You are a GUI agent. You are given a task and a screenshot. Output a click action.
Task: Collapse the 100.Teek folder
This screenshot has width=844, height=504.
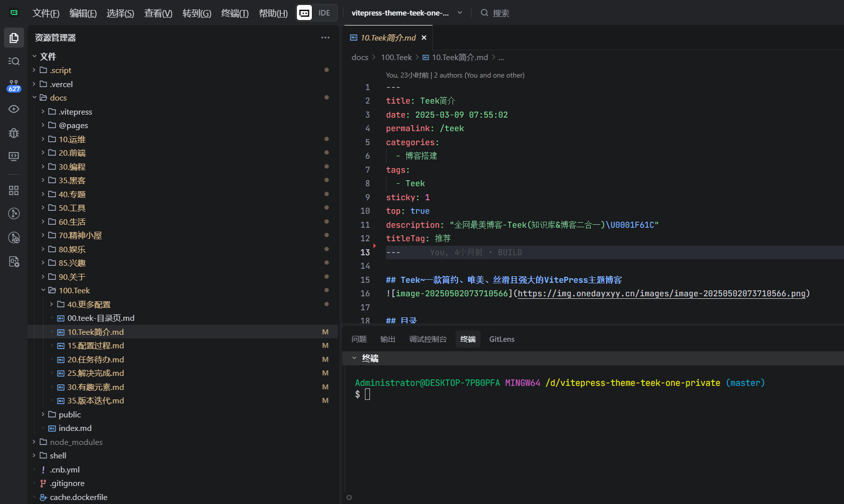43,290
